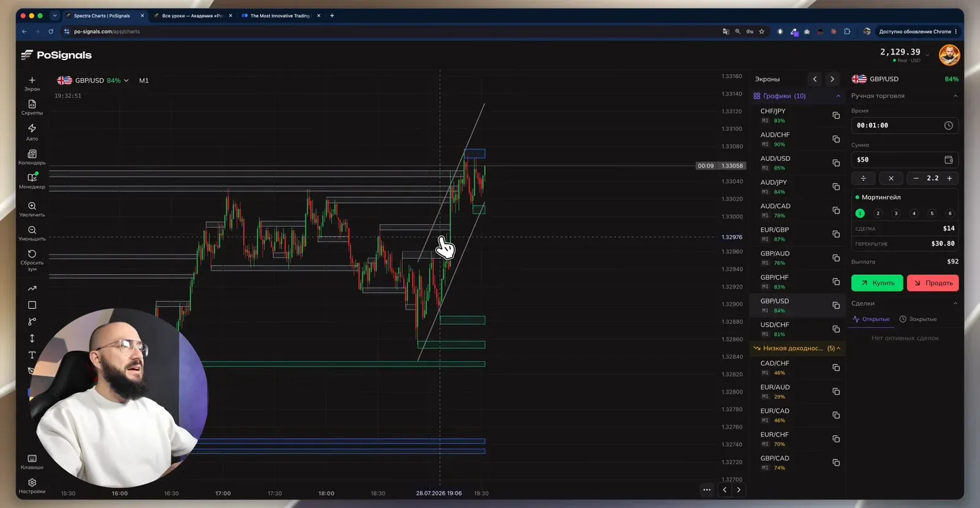Click the green Купить button
Screen dimensions: 980x508
point(877,283)
